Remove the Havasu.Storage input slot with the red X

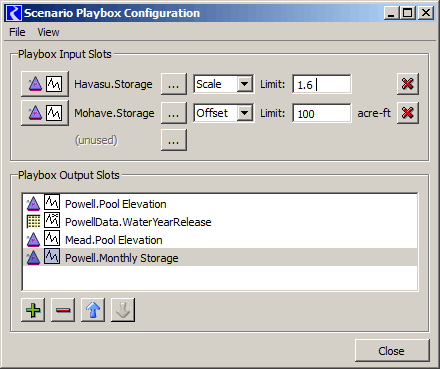click(408, 84)
